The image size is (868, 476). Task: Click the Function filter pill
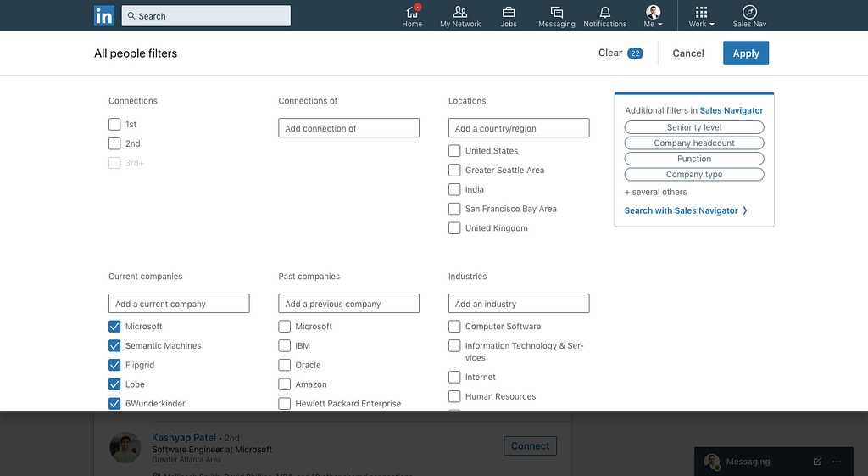(694, 159)
